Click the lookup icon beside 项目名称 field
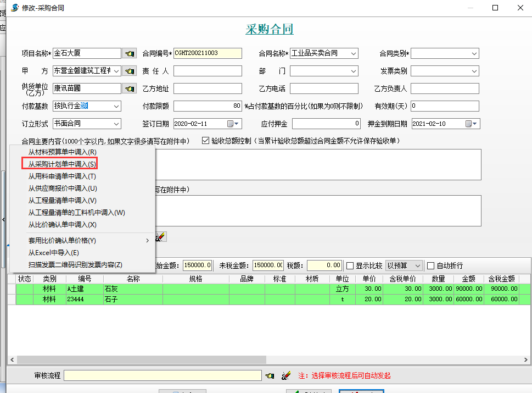532x393 pixels. pos(129,54)
